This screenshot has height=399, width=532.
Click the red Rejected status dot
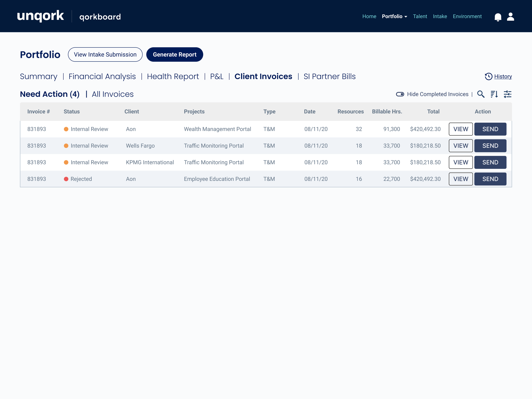66,179
